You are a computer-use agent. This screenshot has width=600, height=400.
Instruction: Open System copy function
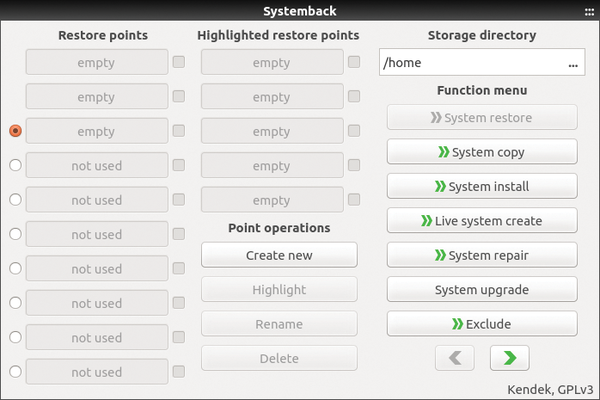482,152
